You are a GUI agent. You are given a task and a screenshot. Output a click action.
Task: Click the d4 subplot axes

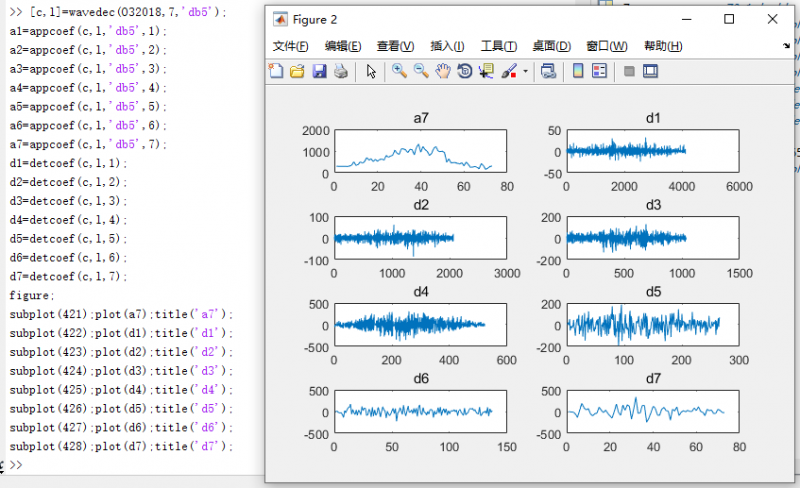click(420, 324)
